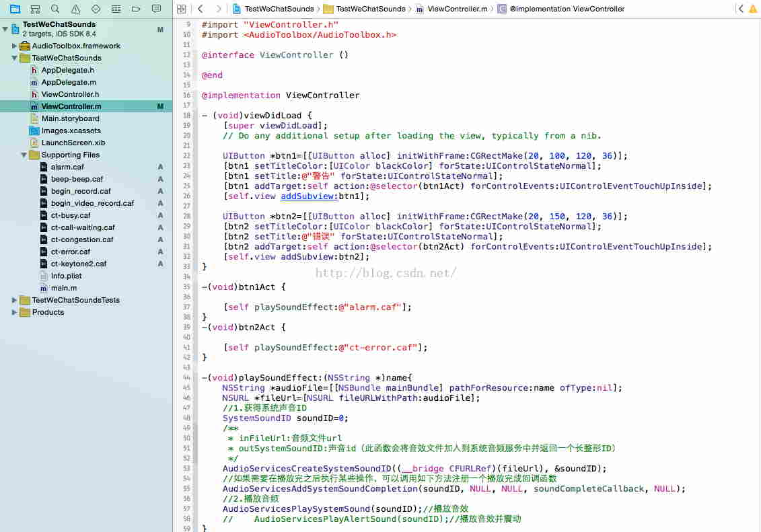Open @implementation ViewController jump bar menu
761x532 pixels.
pos(567,9)
